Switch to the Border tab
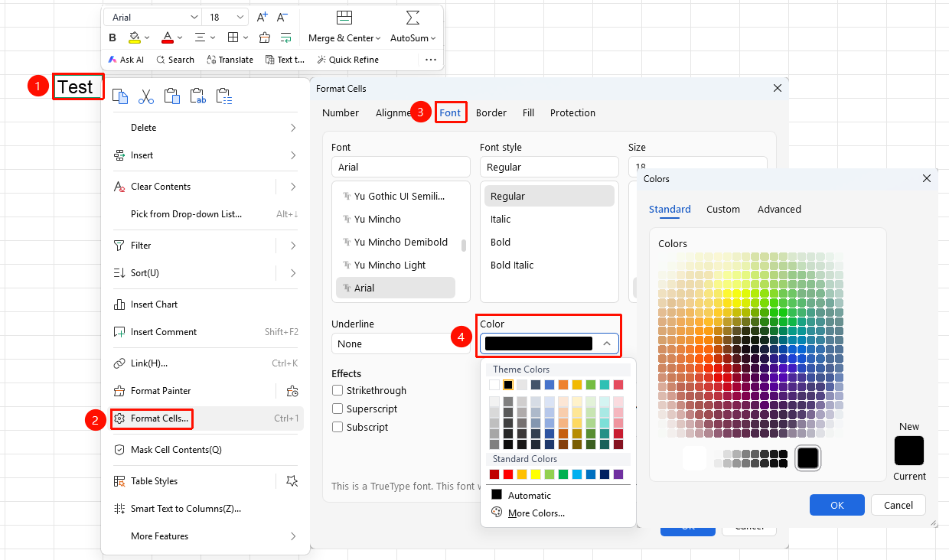 [491, 112]
